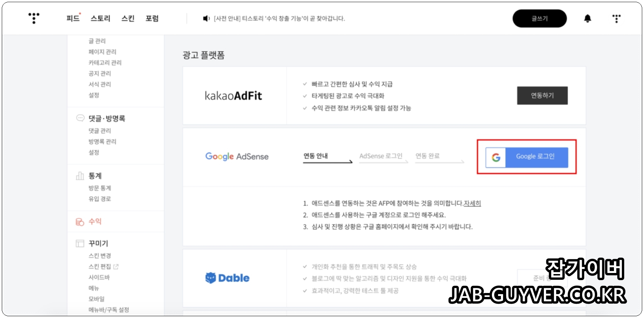Screen dimensions: 644x318
Task: Click the 통계 section heading
Action: click(95, 175)
